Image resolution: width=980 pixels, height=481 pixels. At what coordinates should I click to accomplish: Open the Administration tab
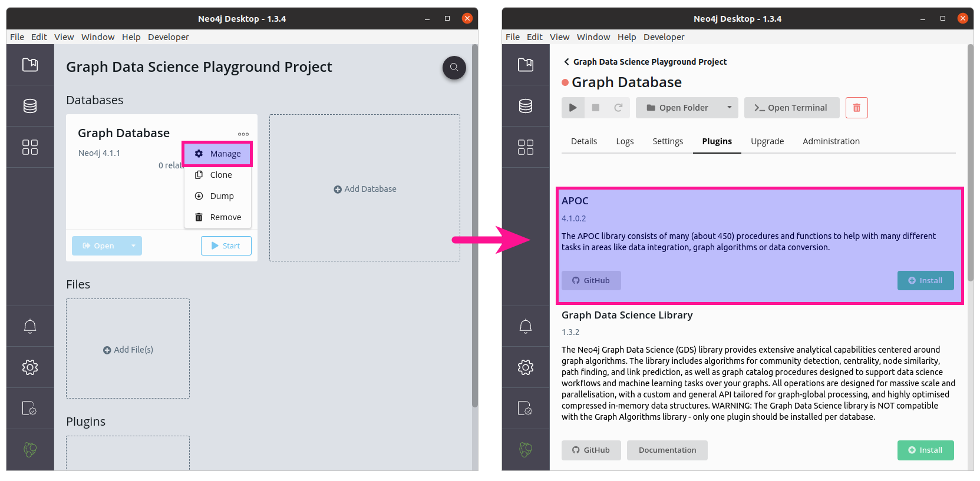pos(831,141)
